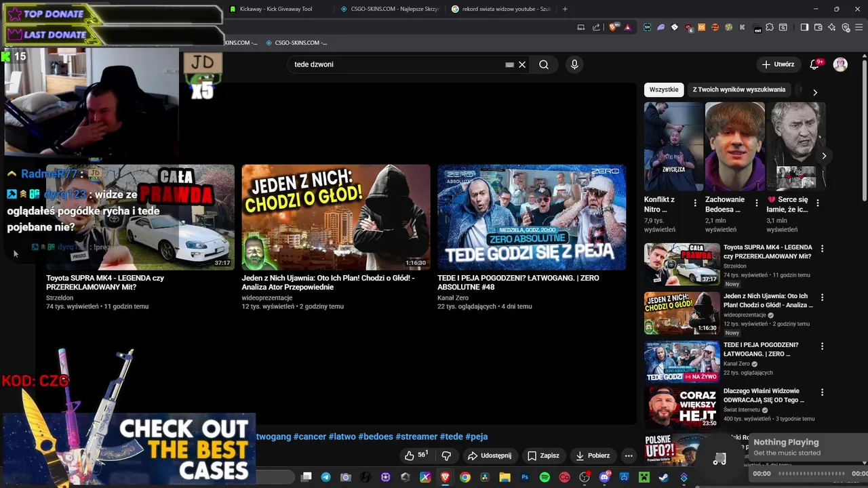The width and height of the screenshot is (868, 488).
Task: Advance the Shorts shelf with the right arrow
Action: (x=824, y=156)
